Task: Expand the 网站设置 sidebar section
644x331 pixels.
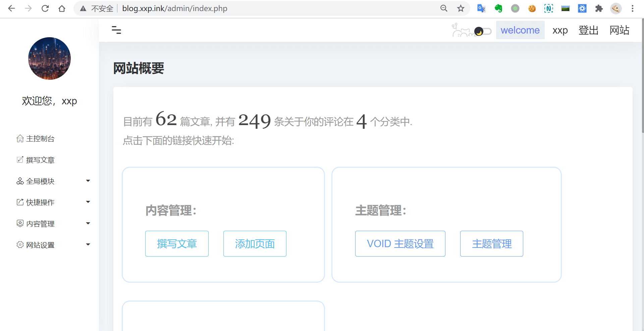Action: click(x=54, y=245)
